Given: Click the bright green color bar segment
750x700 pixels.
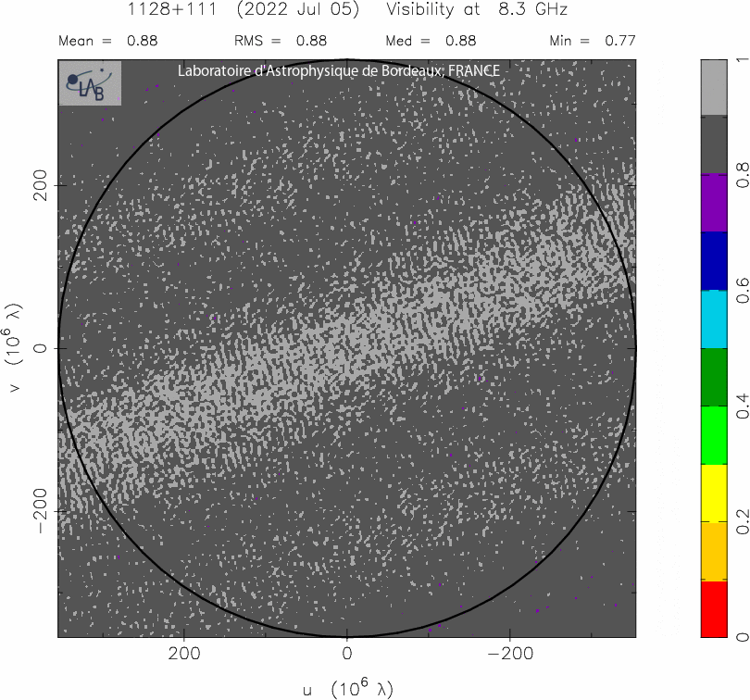Looking at the screenshot, I should [x=714, y=435].
